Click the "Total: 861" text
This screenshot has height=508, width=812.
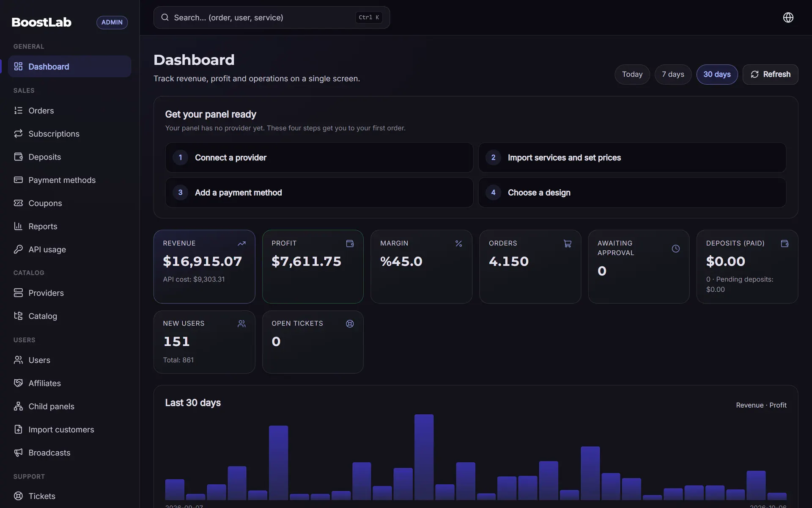point(178,360)
